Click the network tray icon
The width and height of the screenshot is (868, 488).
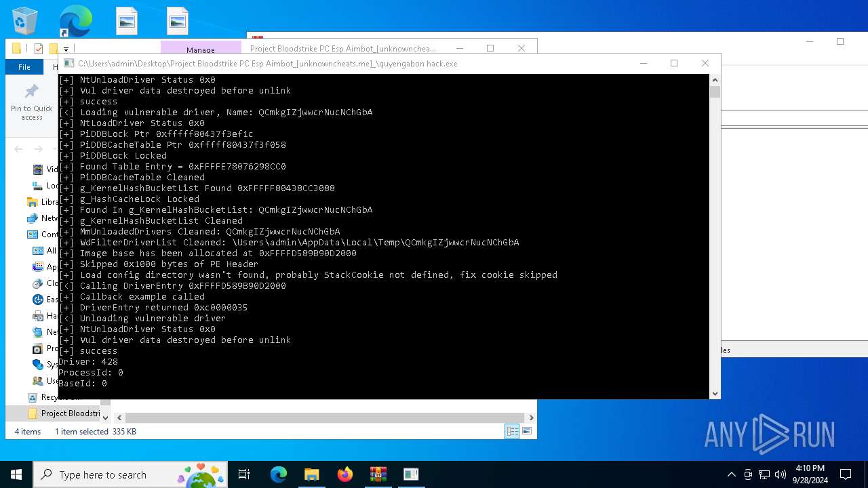pyautogui.click(x=764, y=474)
